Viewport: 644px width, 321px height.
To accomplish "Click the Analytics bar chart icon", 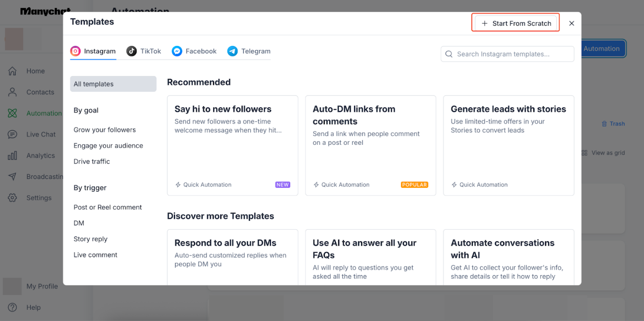I will pos(13,156).
